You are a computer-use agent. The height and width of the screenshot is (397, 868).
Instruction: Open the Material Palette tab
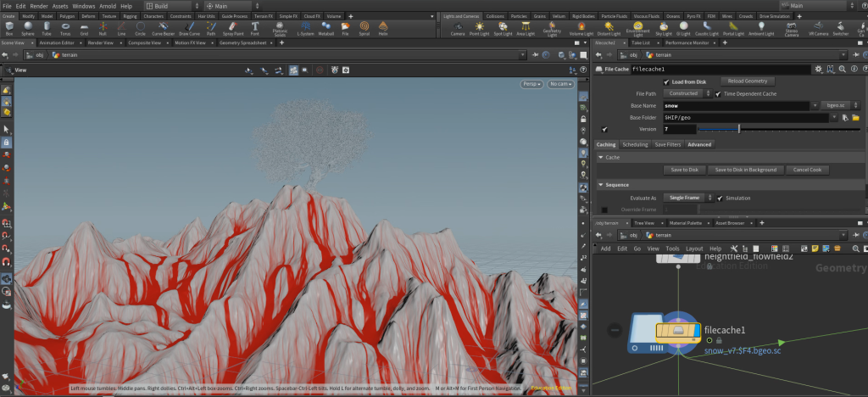(x=685, y=223)
